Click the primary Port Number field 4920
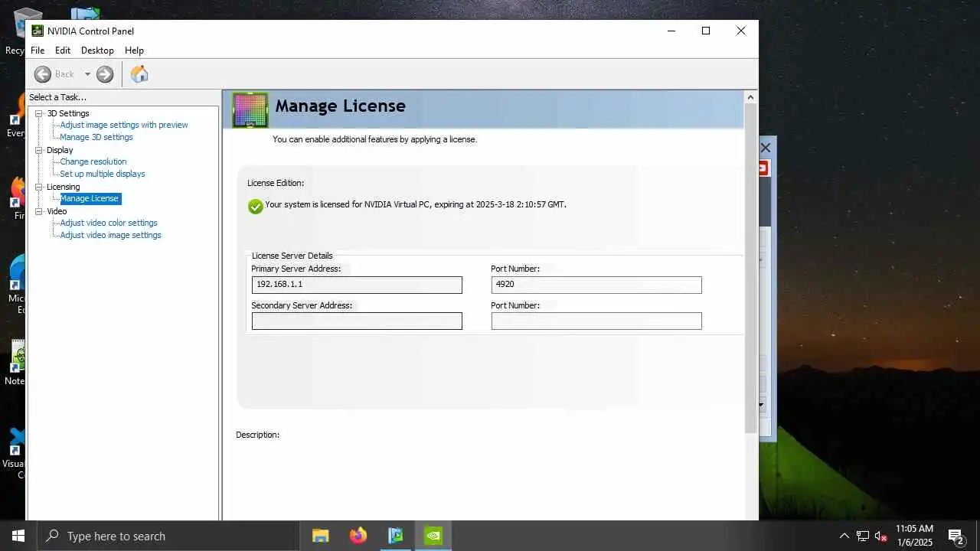This screenshot has height=551, width=980. pos(596,285)
